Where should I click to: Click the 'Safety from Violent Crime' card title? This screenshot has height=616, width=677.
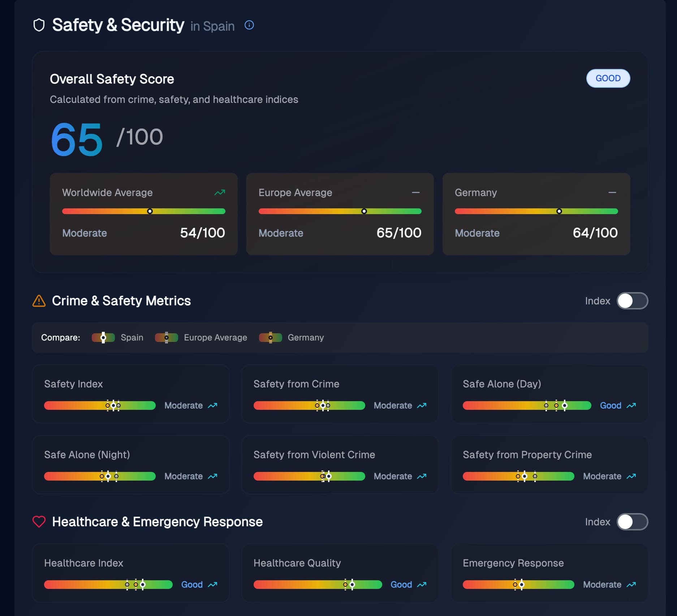tap(314, 455)
